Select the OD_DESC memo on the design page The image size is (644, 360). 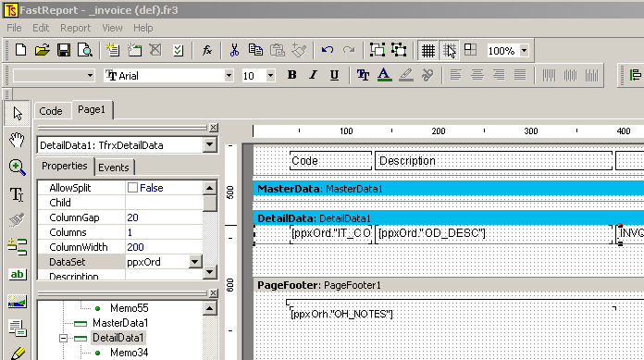pos(493,233)
